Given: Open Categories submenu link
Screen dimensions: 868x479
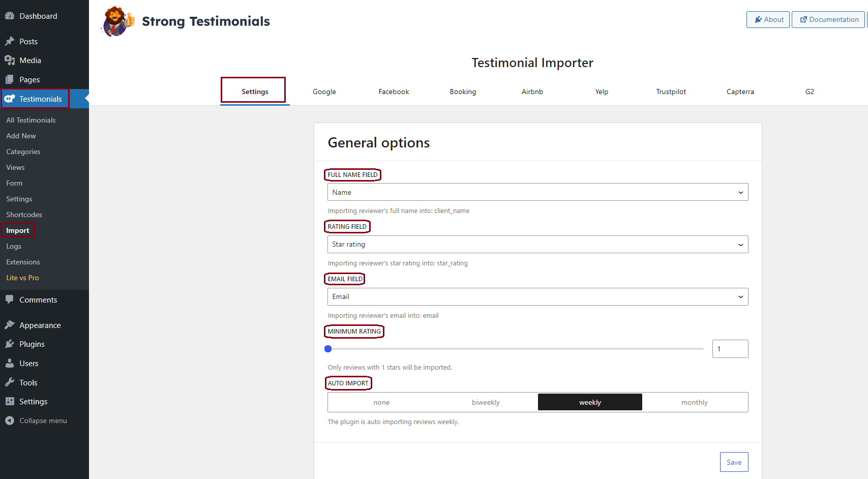Looking at the screenshot, I should (23, 152).
